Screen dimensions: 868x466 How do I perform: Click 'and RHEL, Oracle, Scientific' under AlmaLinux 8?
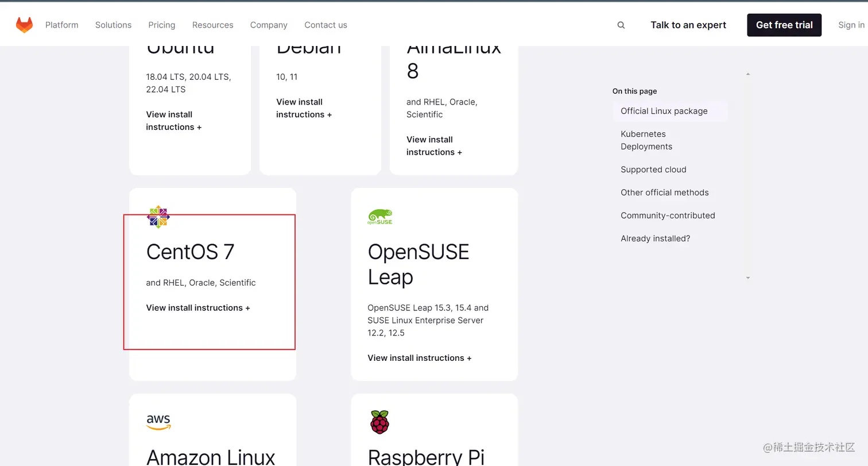(442, 108)
